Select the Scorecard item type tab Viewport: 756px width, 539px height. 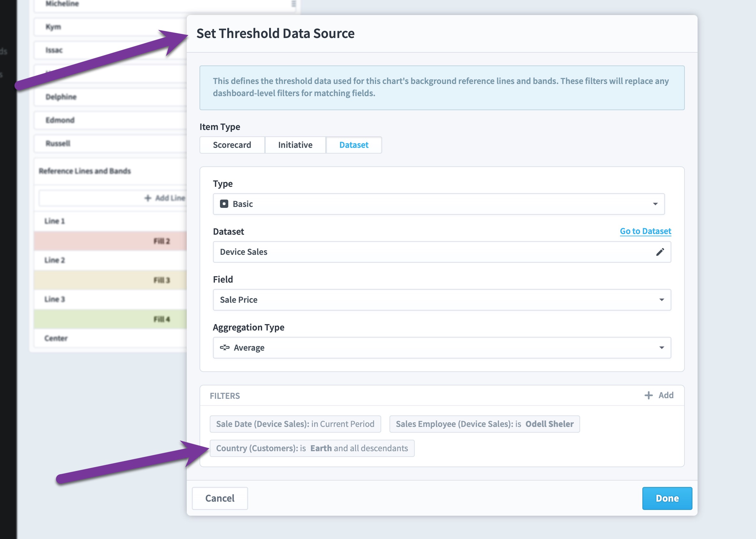pos(232,145)
